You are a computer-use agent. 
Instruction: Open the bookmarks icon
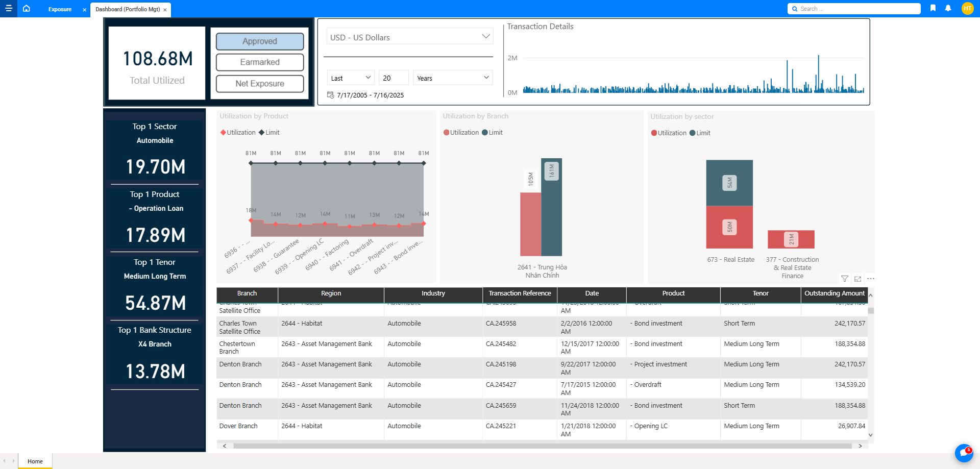coord(933,8)
